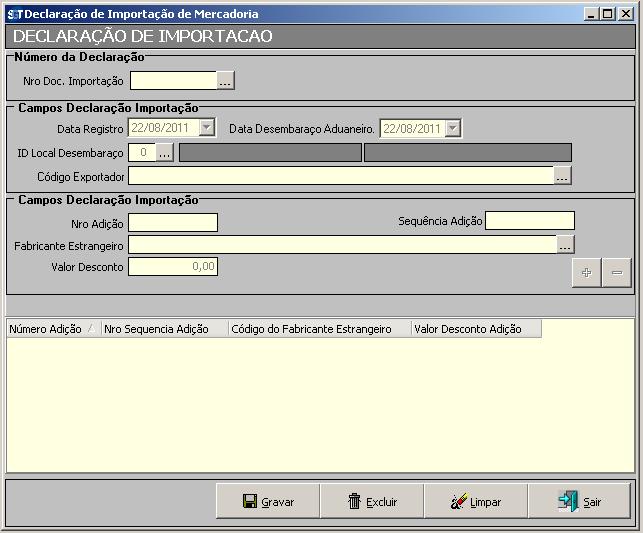Open lookup beside the Fabricante Estrangeiro field
This screenshot has width=643, height=533.
(565, 245)
